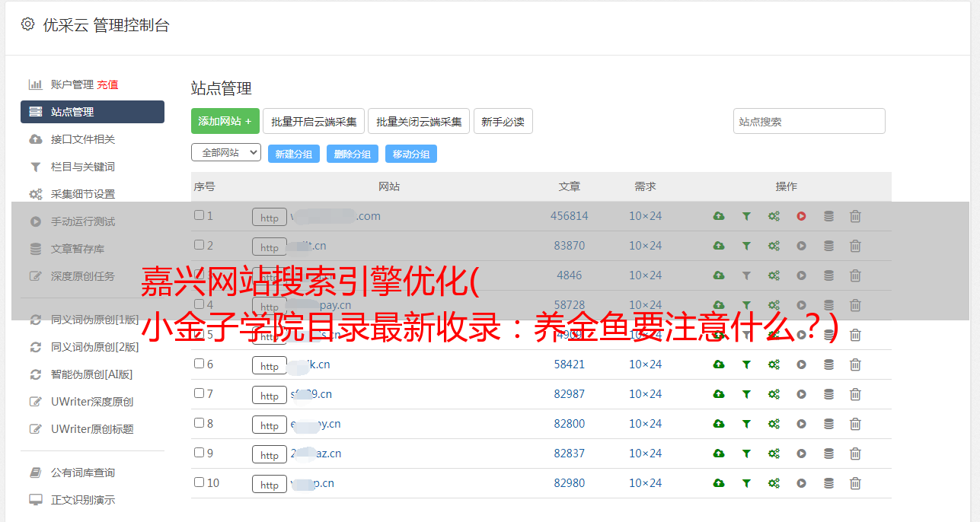This screenshot has height=522, width=980.
Task: Click play icon in row 10
Action: pyautogui.click(x=801, y=483)
